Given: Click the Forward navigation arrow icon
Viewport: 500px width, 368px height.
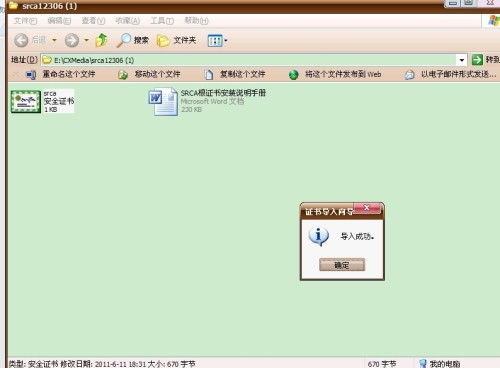Looking at the screenshot, I should 72,41.
